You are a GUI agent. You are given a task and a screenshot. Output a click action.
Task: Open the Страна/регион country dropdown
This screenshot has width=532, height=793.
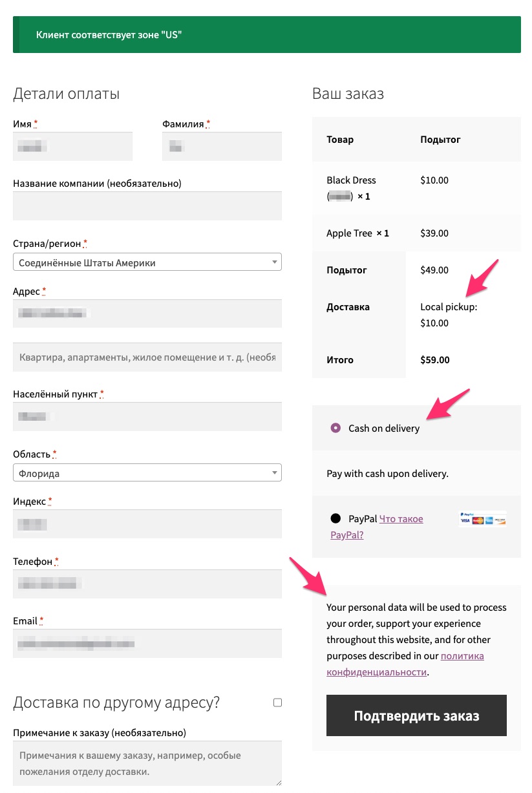(x=147, y=262)
